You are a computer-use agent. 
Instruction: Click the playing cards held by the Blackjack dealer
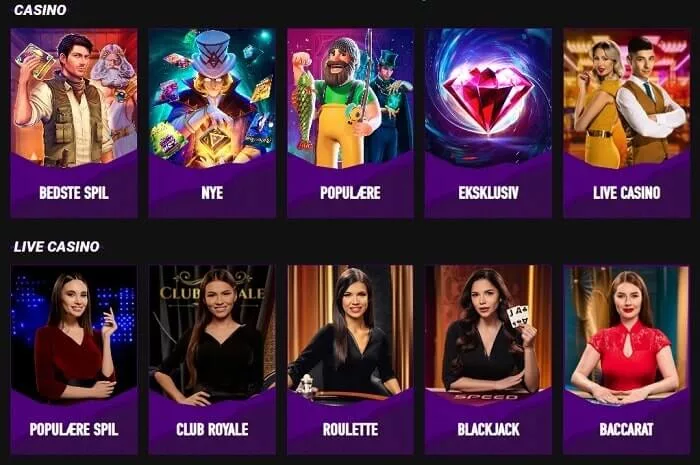pos(521,316)
